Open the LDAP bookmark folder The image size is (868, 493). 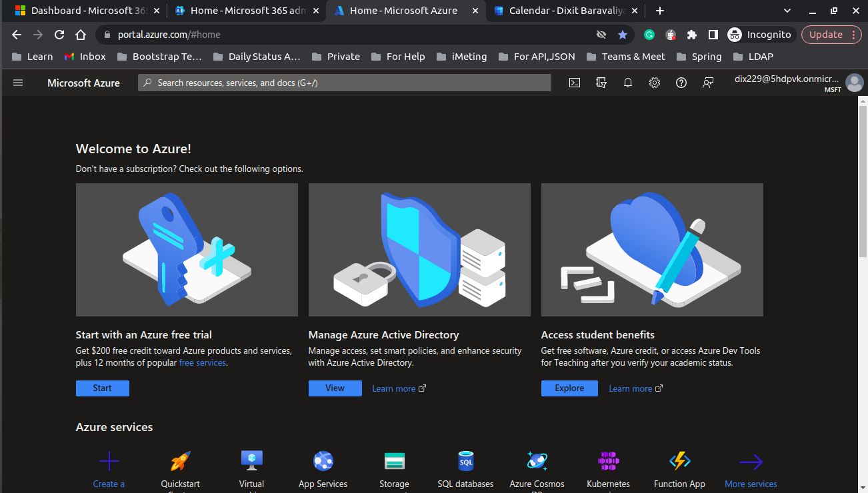753,57
